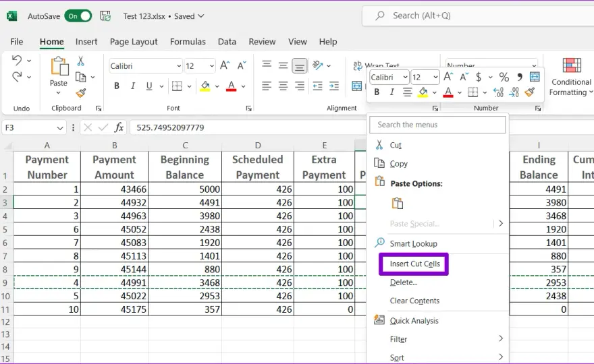Open the ribbon Calibri font name dropdown
This screenshot has height=364, width=594.
point(179,66)
